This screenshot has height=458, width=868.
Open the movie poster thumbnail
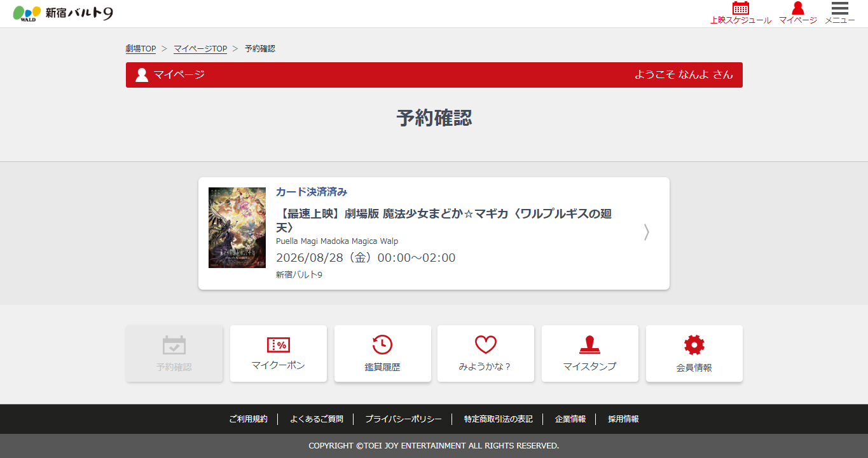tap(237, 227)
